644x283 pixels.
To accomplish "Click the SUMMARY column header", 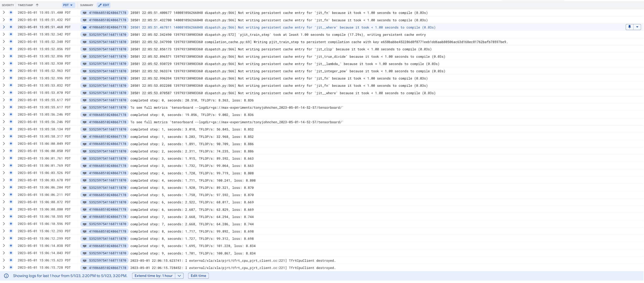I will [x=86, y=5].
